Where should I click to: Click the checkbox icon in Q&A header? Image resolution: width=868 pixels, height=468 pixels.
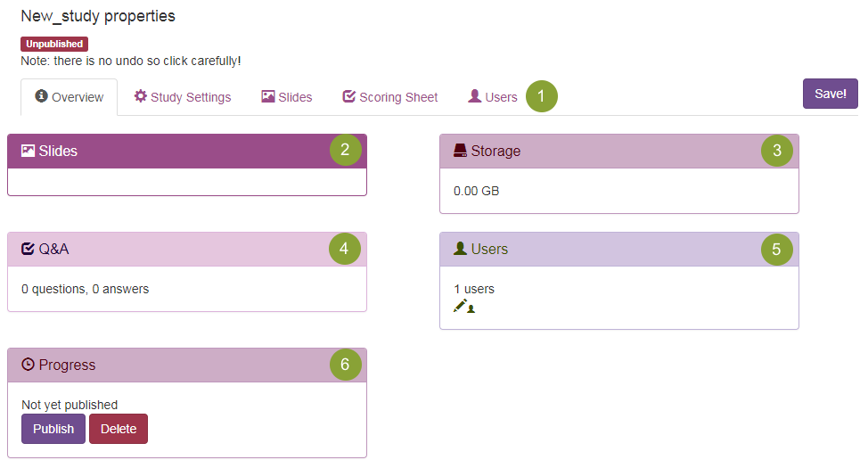point(28,249)
